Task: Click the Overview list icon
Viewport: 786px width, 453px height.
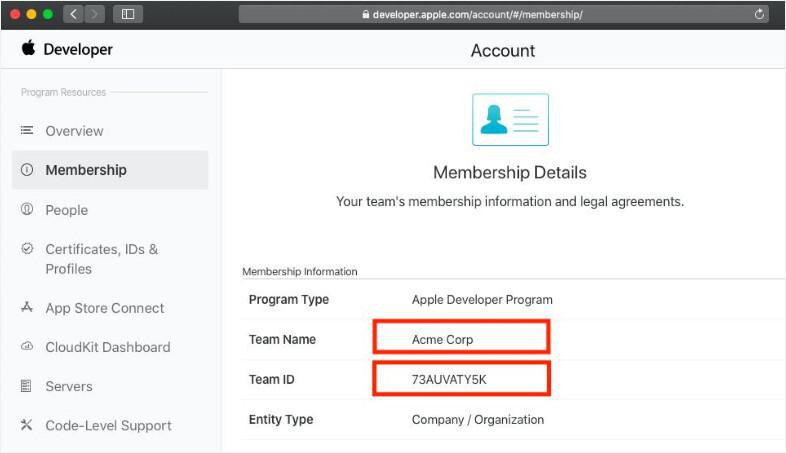Action: 27,131
